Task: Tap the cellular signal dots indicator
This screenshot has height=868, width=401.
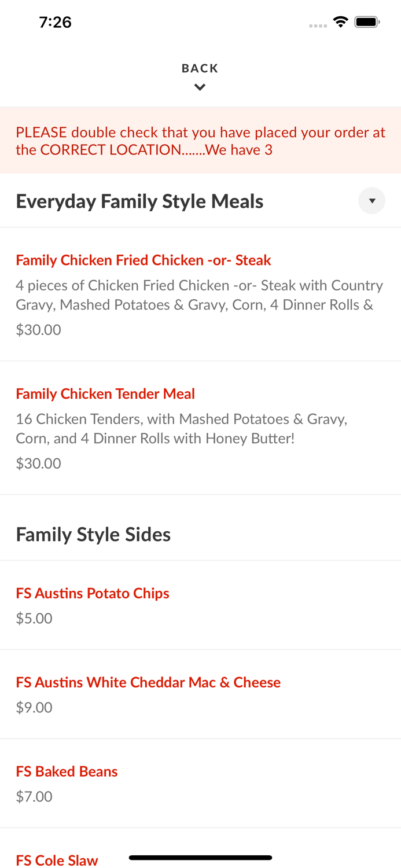Action: [x=318, y=24]
